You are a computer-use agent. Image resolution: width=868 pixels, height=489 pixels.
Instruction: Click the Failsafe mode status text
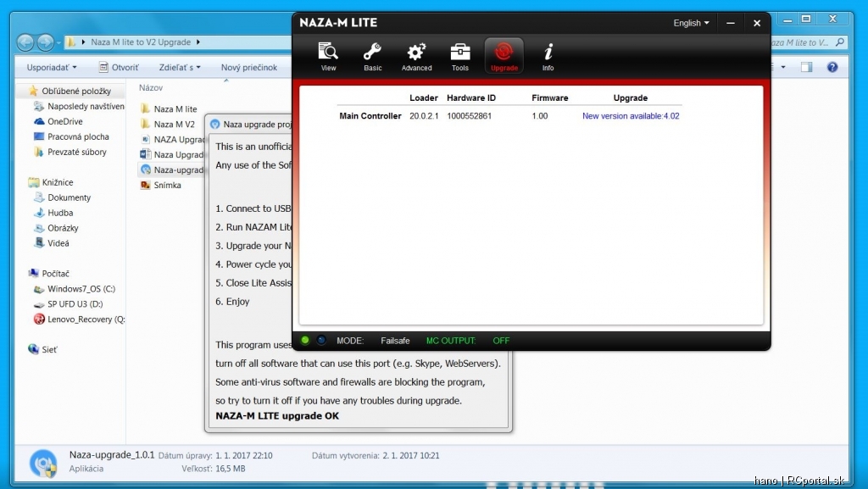395,341
